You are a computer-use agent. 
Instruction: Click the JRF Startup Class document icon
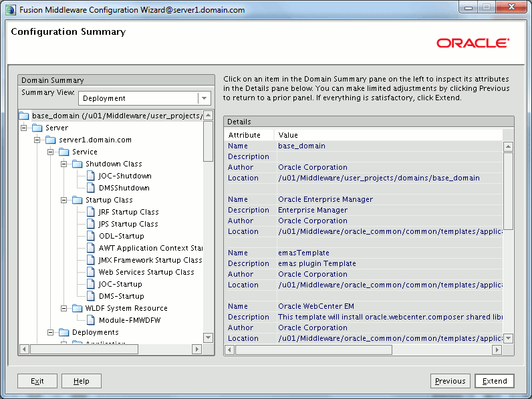pyautogui.click(x=91, y=212)
